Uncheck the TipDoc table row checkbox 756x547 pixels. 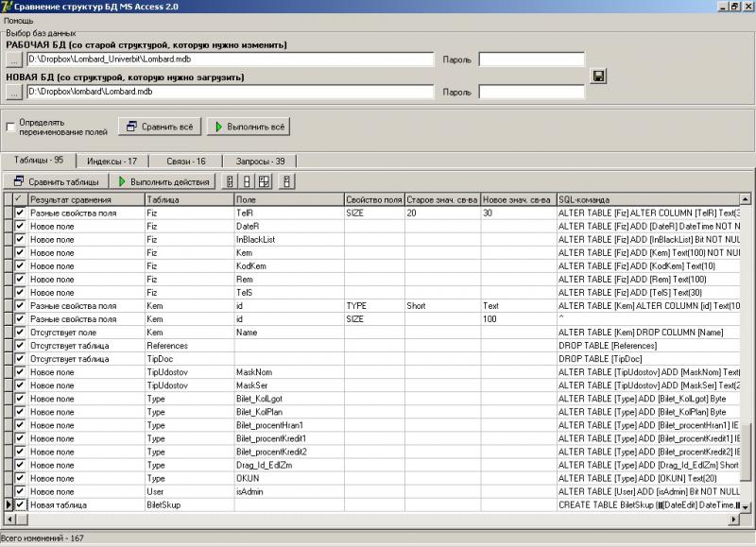[20, 359]
